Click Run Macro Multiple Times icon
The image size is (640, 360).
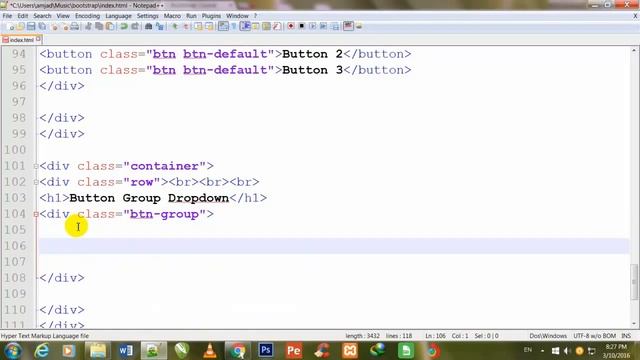pos(323,27)
